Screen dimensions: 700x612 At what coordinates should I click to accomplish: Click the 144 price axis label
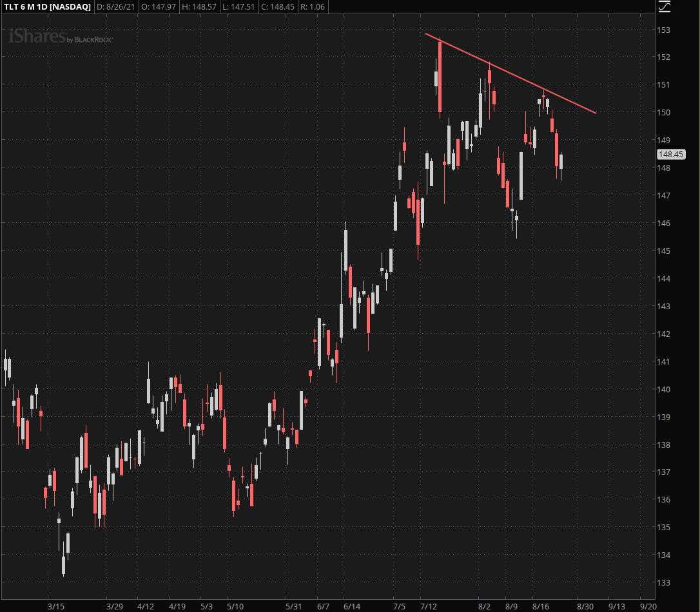(664, 278)
